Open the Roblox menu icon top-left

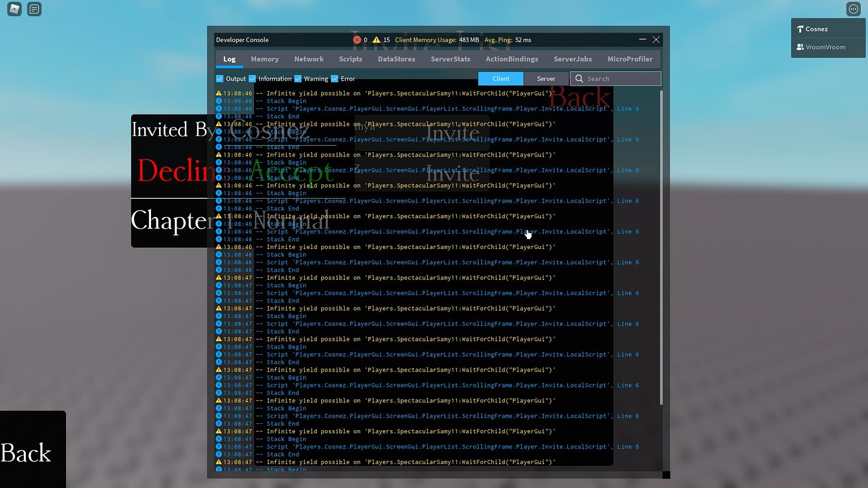point(13,9)
